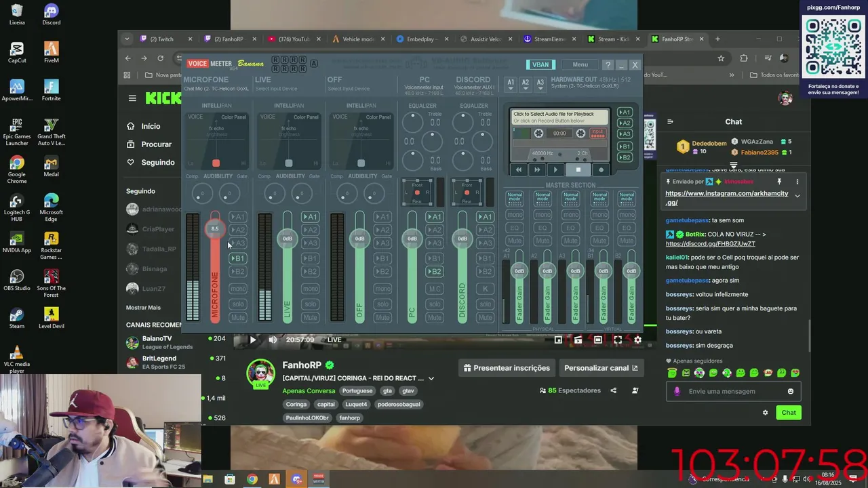Play the Voicemeeter cassette recorder

(555, 169)
